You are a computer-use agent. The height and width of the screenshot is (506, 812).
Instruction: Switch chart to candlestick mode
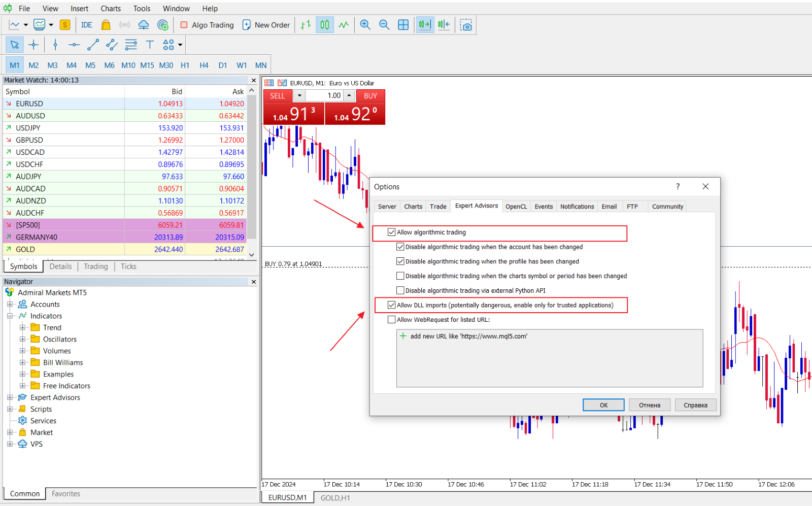[325, 25]
